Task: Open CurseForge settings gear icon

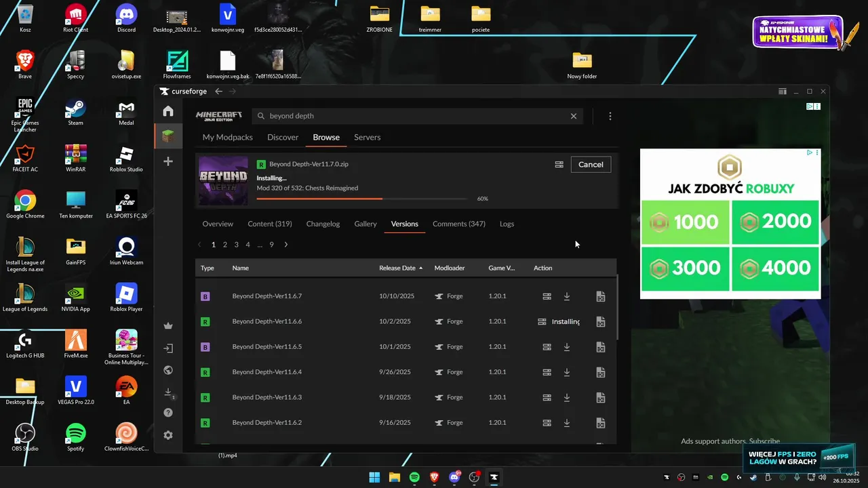Action: [168, 435]
